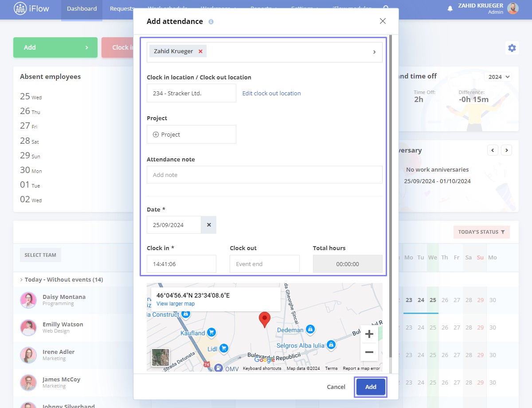Open dashboard settings gear

click(512, 48)
